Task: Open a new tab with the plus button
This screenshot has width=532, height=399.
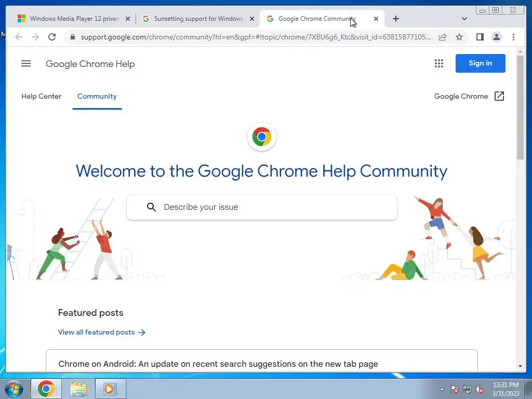Action: point(395,19)
